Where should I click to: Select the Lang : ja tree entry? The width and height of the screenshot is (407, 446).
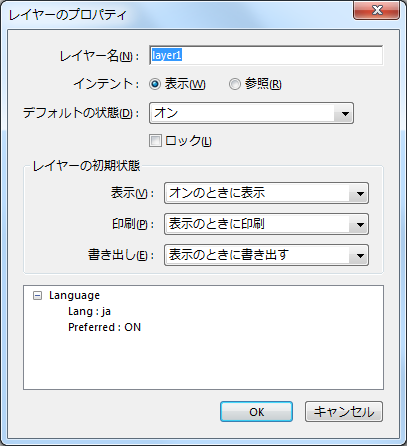pos(89,312)
